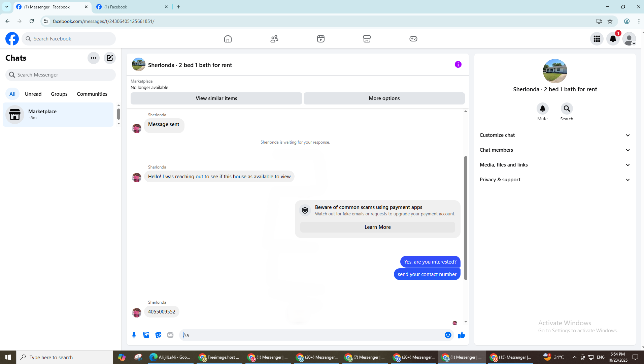
Task: Click View similar items button
Action: pyautogui.click(x=216, y=98)
